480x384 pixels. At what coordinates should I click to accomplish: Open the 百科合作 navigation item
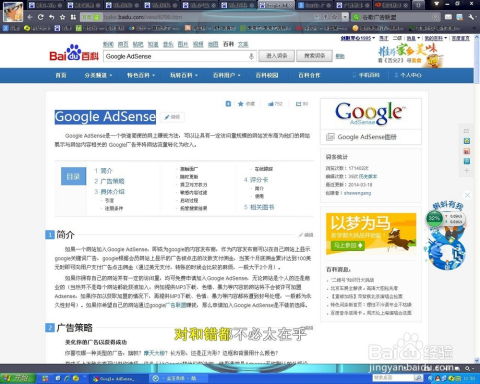[x=309, y=76]
